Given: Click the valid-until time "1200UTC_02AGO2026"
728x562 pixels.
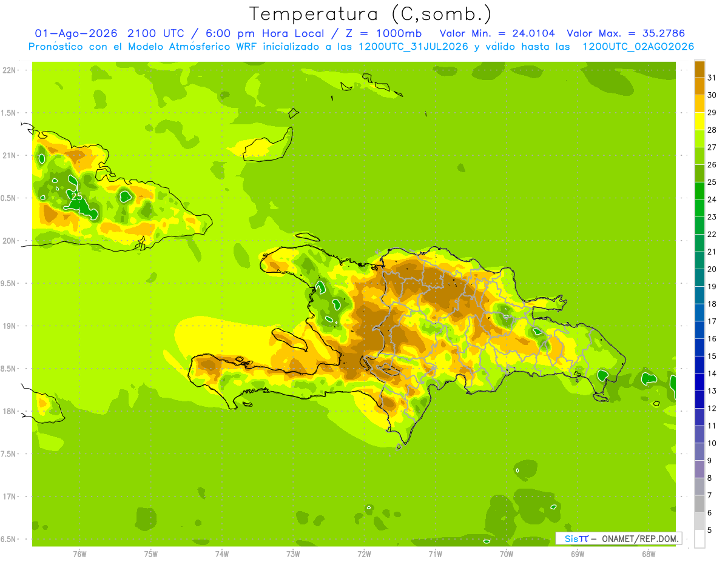Looking at the screenshot, I should coord(638,47).
